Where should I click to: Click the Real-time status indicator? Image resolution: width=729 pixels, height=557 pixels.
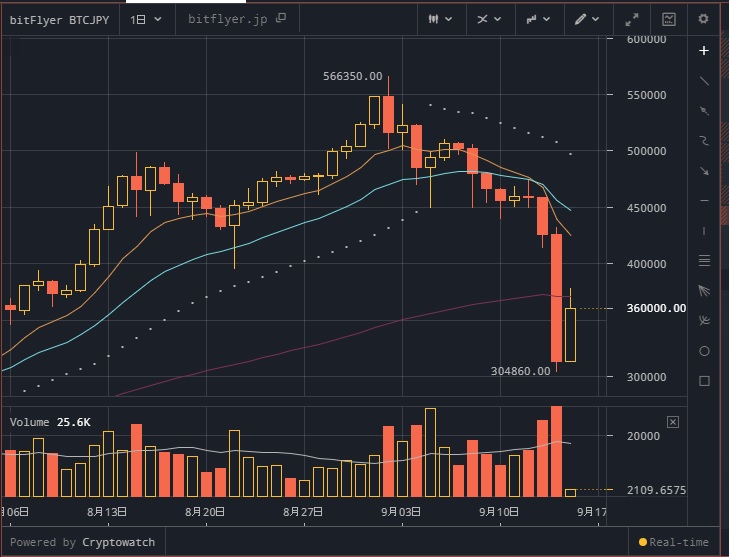click(674, 542)
